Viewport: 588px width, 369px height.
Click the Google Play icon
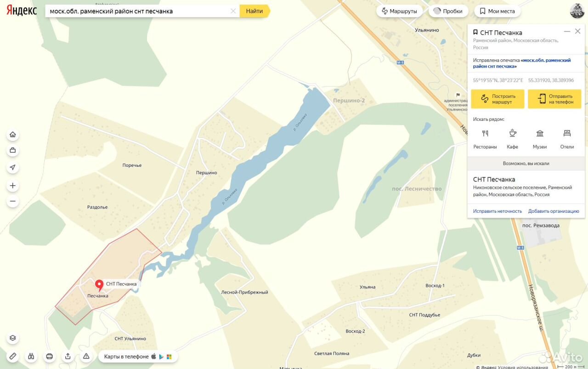[x=162, y=357]
